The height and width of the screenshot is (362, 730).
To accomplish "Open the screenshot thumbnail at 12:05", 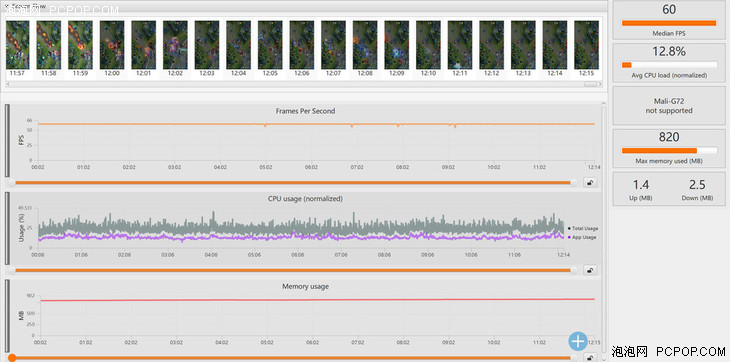I will tap(270, 45).
